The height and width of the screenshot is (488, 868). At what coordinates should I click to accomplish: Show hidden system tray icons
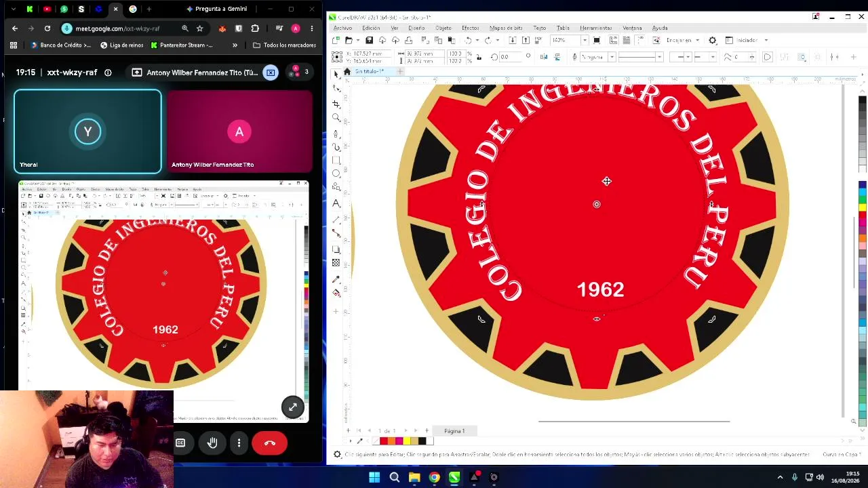(x=780, y=477)
